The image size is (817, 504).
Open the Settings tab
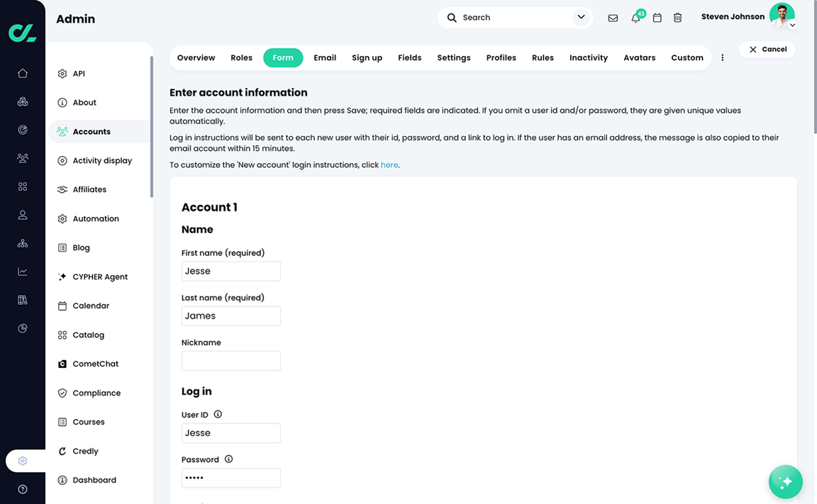point(454,58)
